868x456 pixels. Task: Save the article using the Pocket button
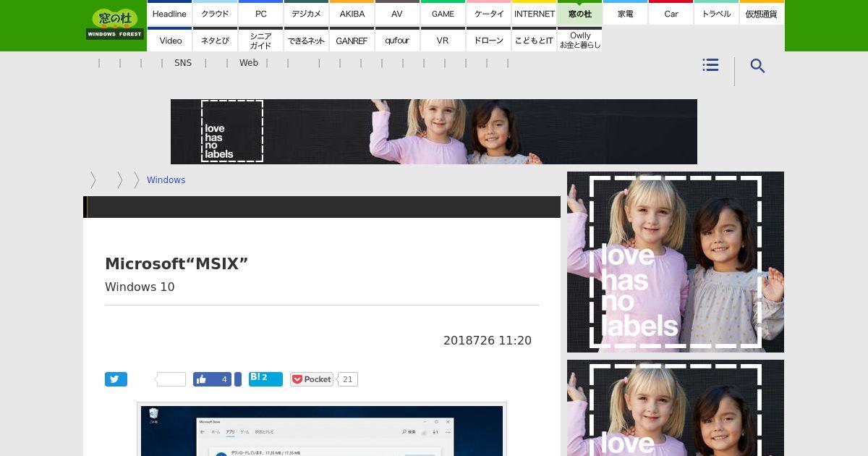point(311,379)
